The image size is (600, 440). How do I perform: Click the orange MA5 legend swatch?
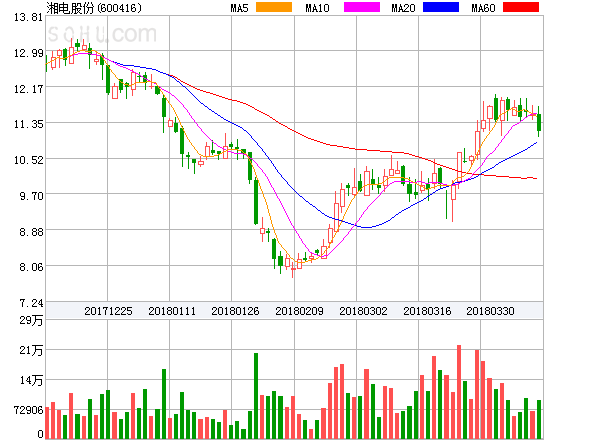click(x=274, y=7)
